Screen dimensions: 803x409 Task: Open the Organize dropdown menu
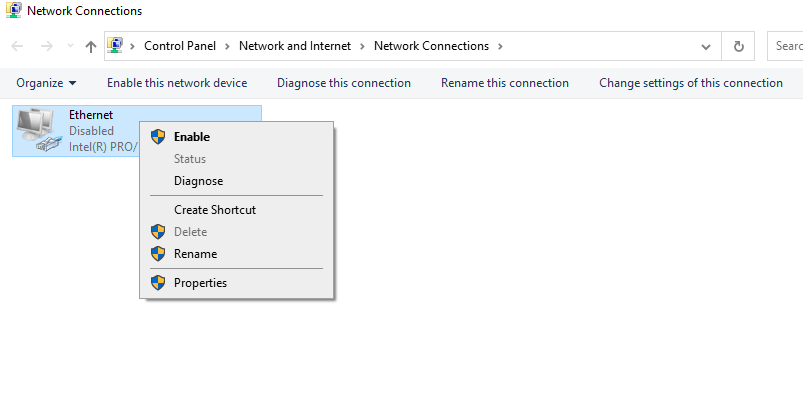pos(46,83)
